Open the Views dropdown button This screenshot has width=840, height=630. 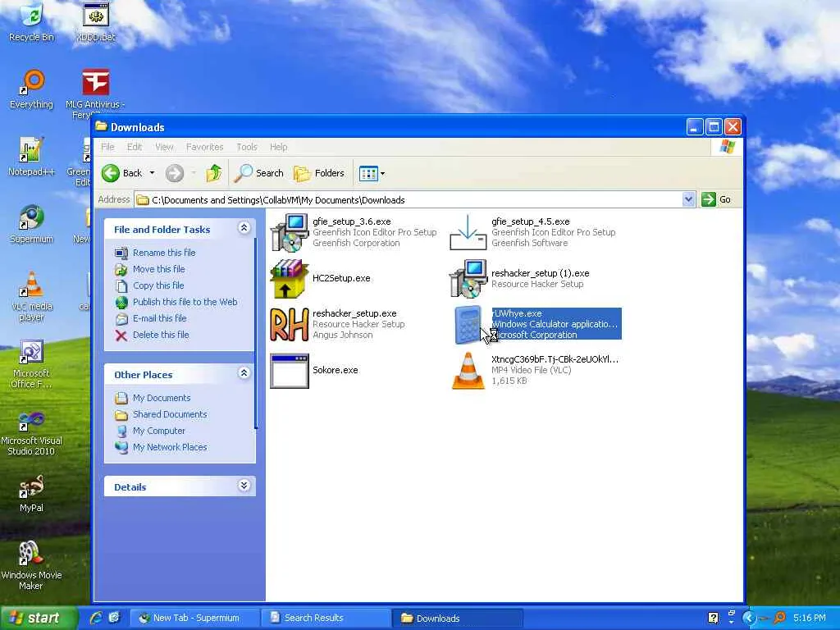(x=372, y=174)
